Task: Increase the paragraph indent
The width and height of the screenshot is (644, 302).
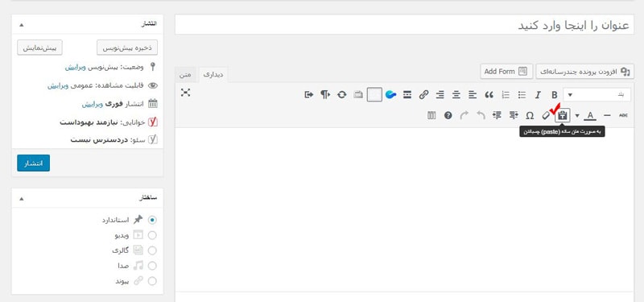Action: pyautogui.click(x=497, y=115)
